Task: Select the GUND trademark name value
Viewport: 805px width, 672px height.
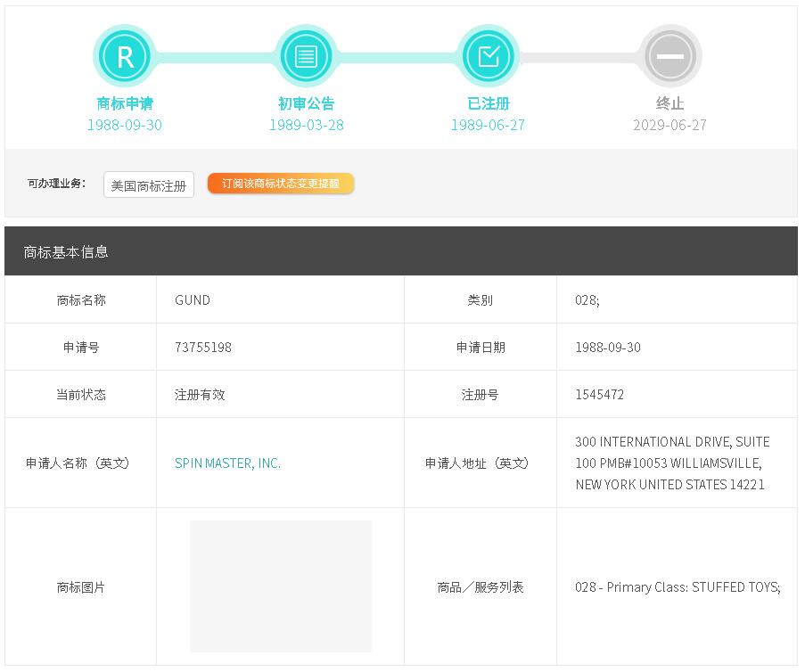Action: (x=193, y=300)
